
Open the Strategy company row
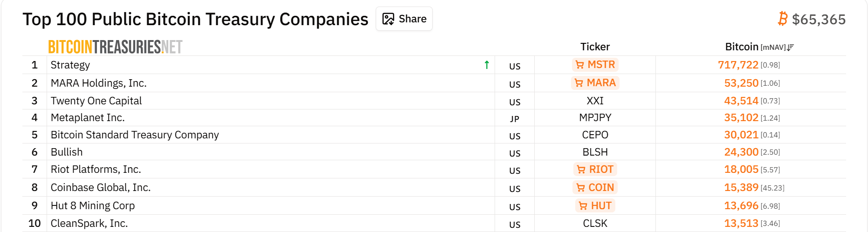pyautogui.click(x=70, y=65)
